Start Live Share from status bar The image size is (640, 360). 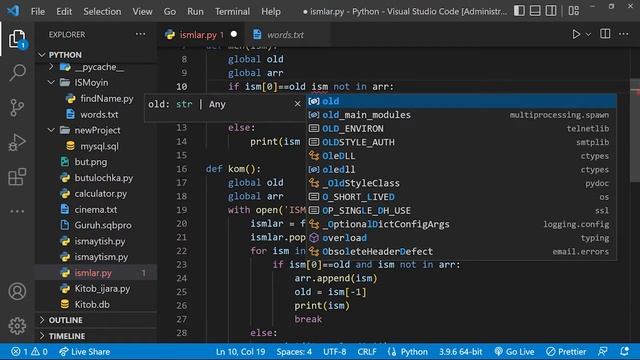click(84, 351)
